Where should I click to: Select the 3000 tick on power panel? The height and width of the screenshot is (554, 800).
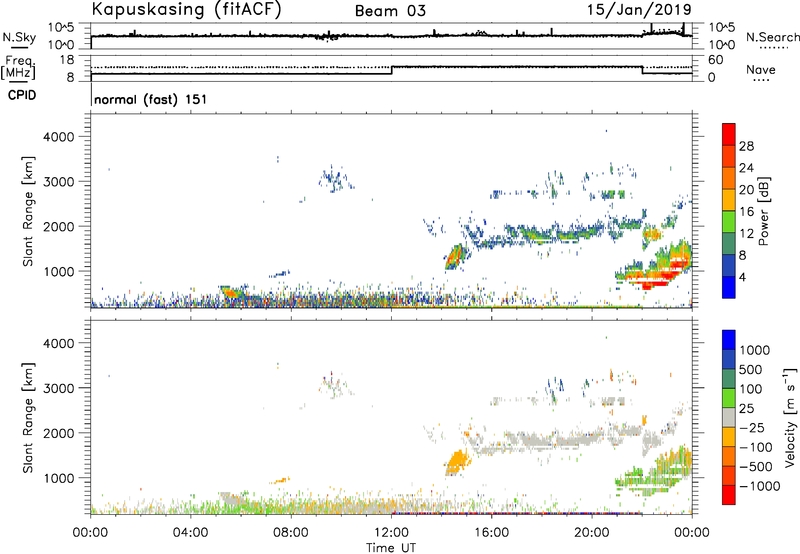click(x=59, y=182)
